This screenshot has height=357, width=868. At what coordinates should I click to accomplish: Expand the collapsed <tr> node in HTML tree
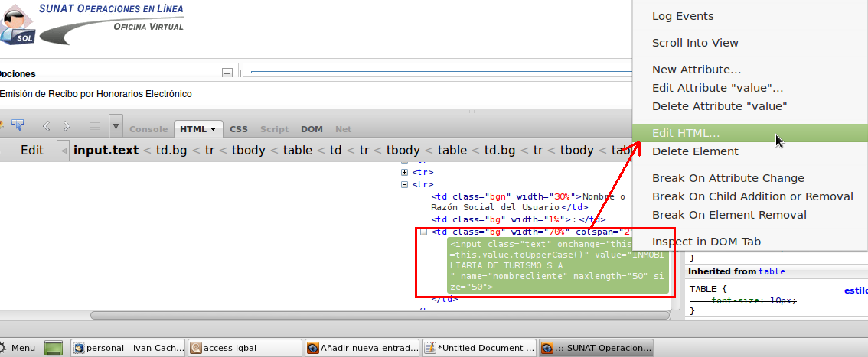click(404, 173)
